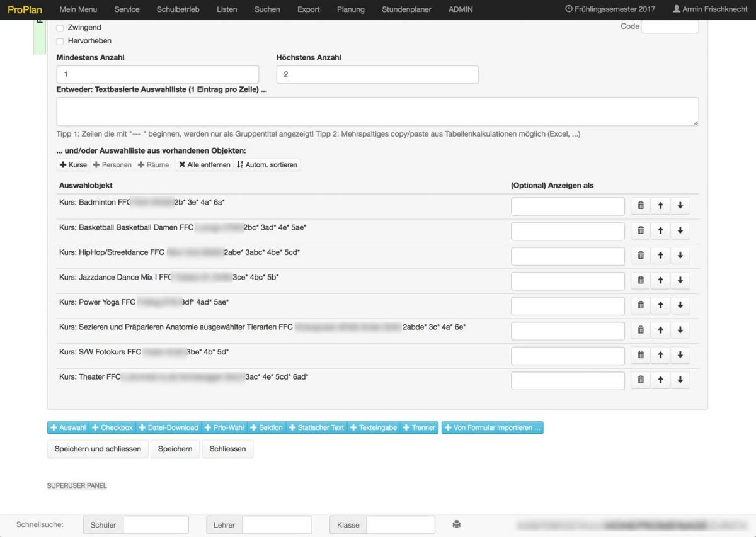Viewport: 756px width, 537px height.
Task: Open the Schulbetrieb menu
Action: tap(178, 9)
